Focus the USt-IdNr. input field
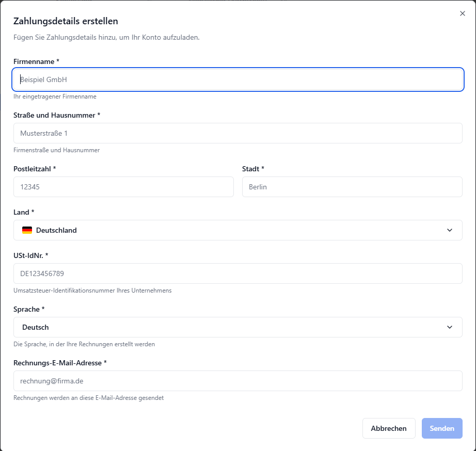The width and height of the screenshot is (476, 451). 237,273
